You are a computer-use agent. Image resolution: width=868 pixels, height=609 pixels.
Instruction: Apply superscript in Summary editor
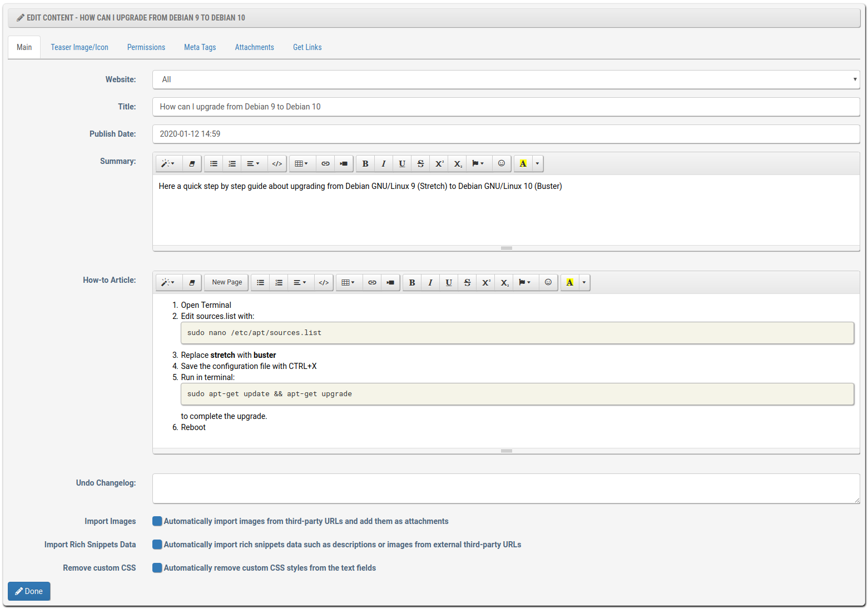[x=439, y=163]
